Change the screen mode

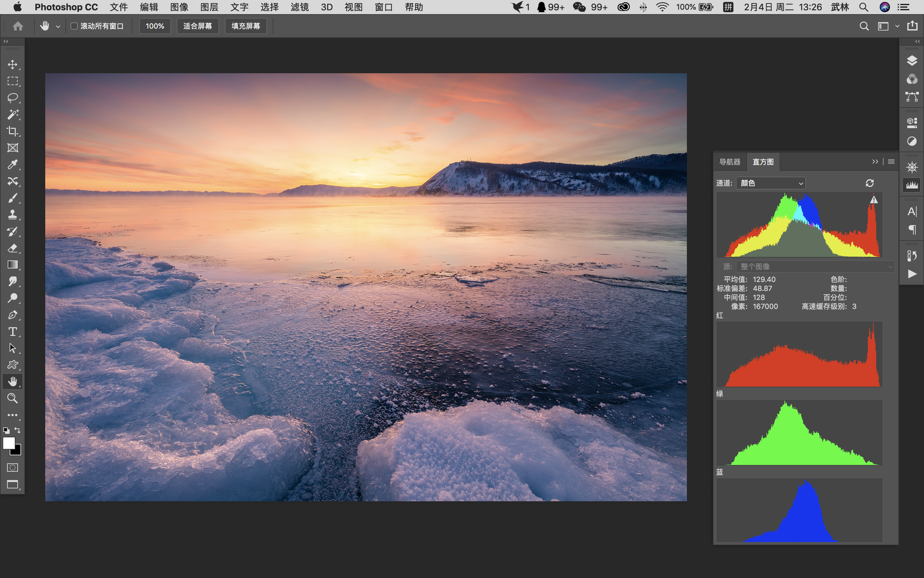(13, 484)
